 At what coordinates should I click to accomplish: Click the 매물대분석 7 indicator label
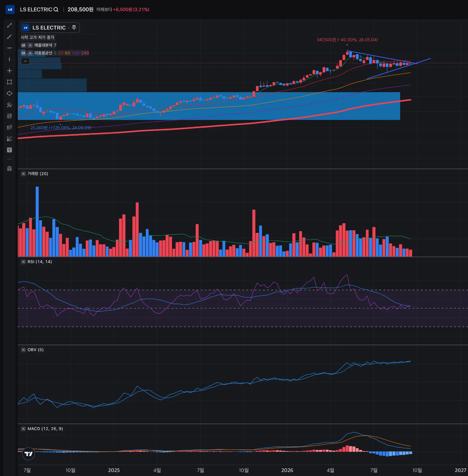coord(45,45)
